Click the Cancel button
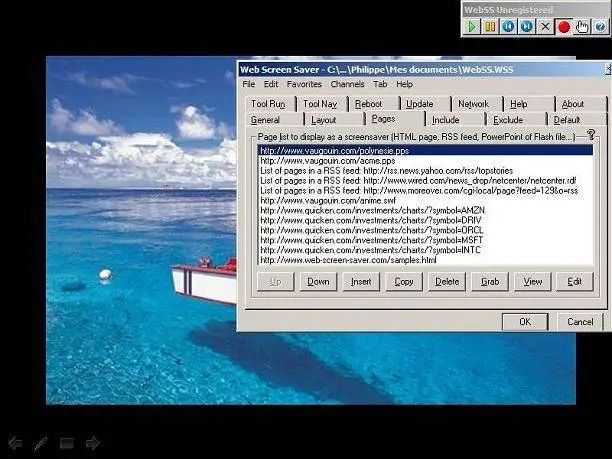Screen dimensions: 612x459 coord(580,322)
